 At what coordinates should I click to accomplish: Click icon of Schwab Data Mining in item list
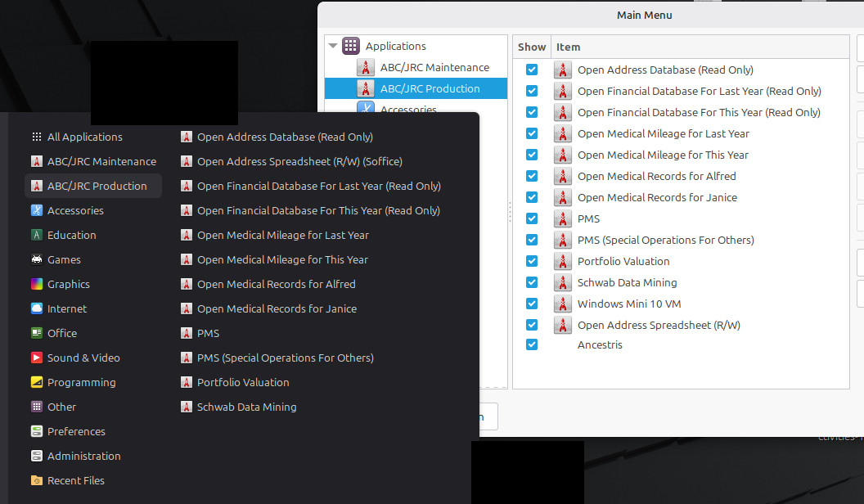click(x=563, y=282)
